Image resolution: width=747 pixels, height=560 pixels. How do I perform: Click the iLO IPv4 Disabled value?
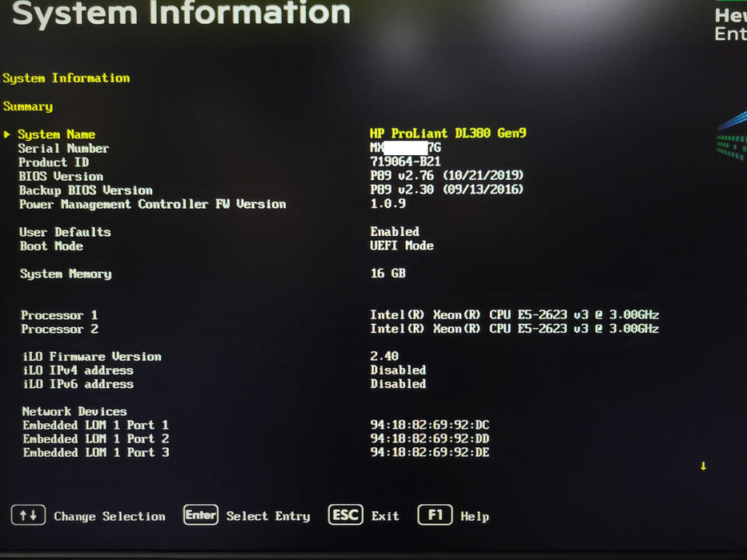pyautogui.click(x=398, y=370)
